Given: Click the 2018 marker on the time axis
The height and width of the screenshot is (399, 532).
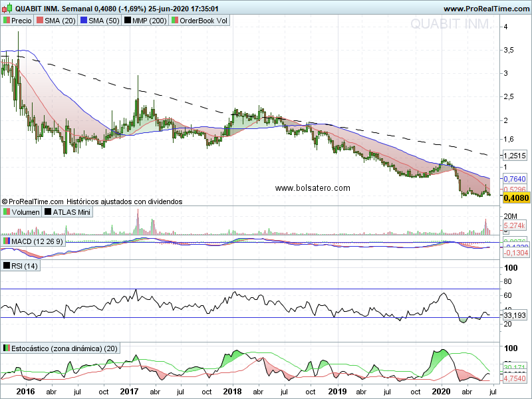Looking at the screenshot, I should pos(232,392).
